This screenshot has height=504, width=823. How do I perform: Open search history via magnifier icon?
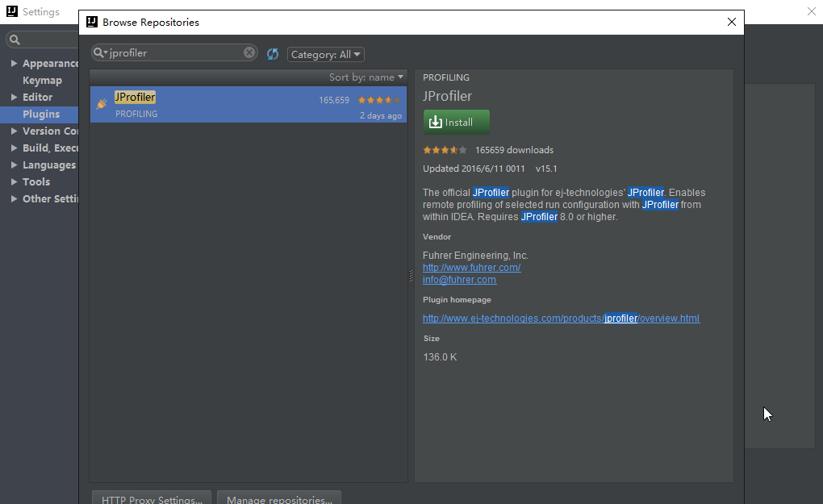[x=100, y=52]
